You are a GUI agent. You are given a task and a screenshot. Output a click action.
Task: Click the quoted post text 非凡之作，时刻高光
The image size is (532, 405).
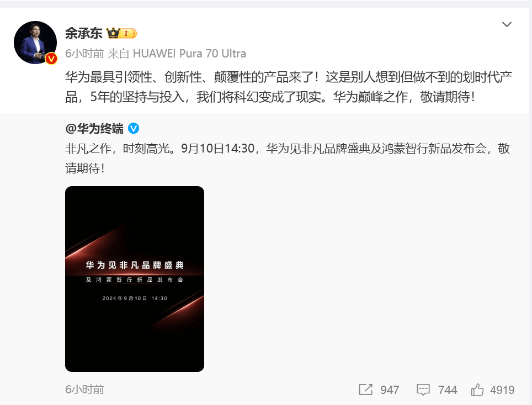[288, 159]
